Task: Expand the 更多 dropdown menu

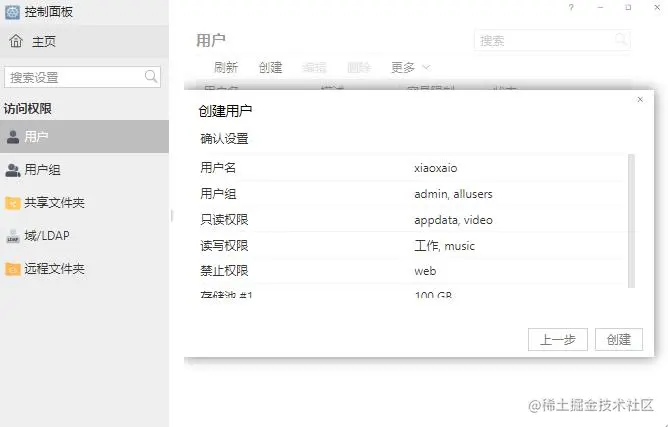Action: (411, 67)
